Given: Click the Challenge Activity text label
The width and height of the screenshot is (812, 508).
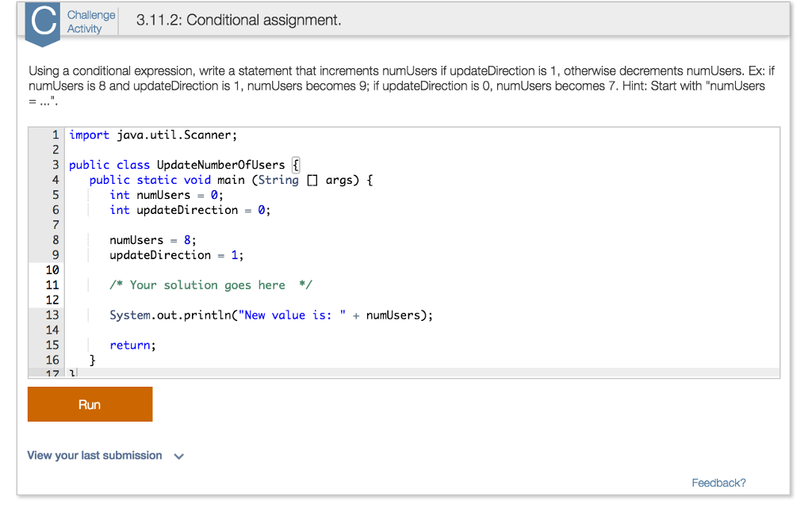Looking at the screenshot, I should (x=90, y=20).
